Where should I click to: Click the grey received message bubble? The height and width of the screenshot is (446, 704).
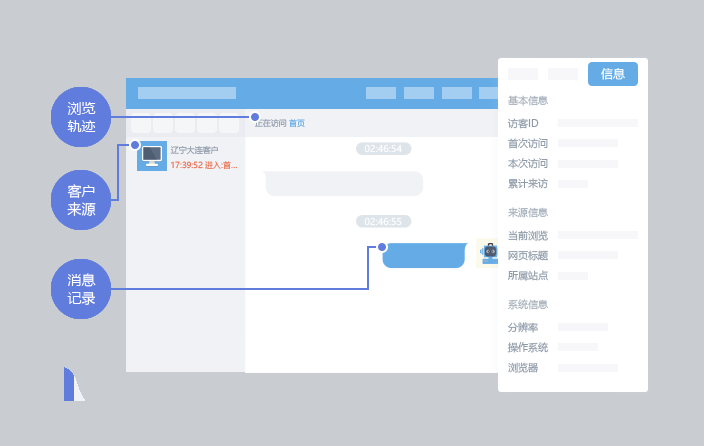343,183
